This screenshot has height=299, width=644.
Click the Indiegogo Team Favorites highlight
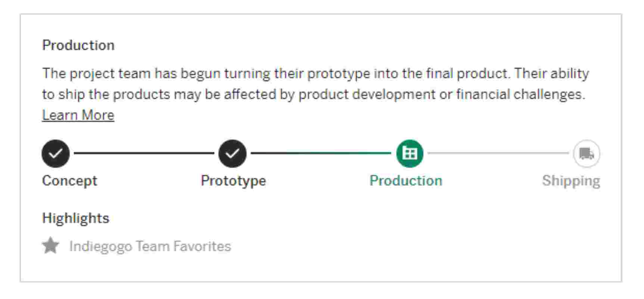pyautogui.click(x=150, y=246)
